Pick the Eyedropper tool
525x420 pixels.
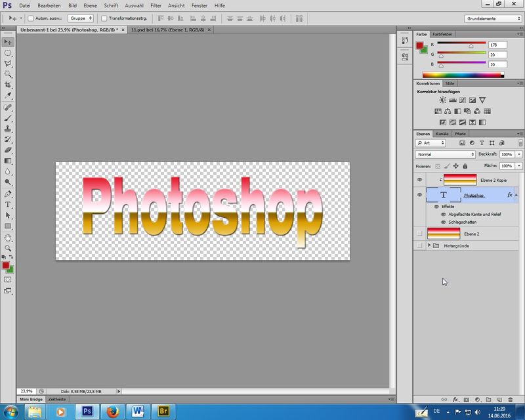click(8, 96)
